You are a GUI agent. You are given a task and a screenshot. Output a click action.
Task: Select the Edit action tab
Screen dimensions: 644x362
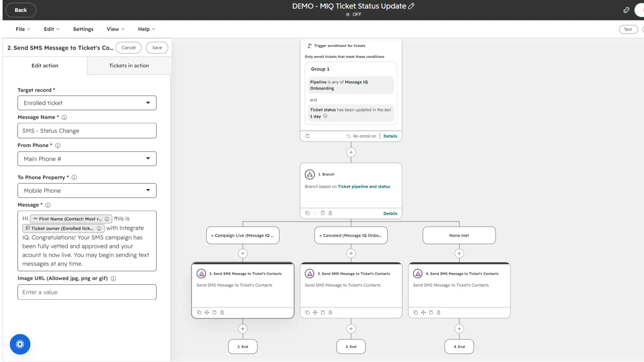(45, 66)
